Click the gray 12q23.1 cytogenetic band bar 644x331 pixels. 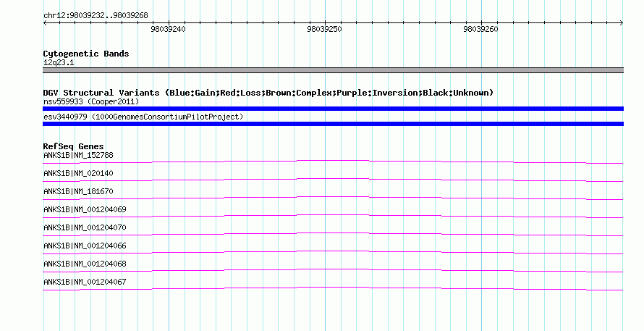point(333,70)
